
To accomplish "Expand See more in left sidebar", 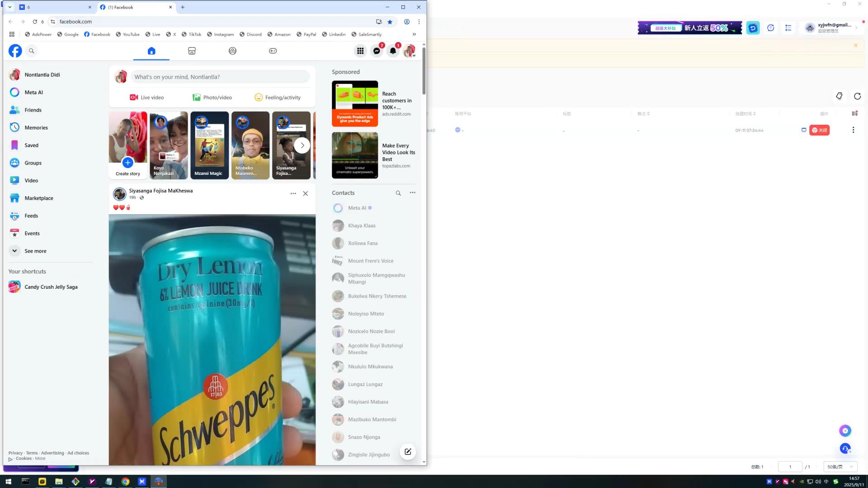I will coord(35,251).
